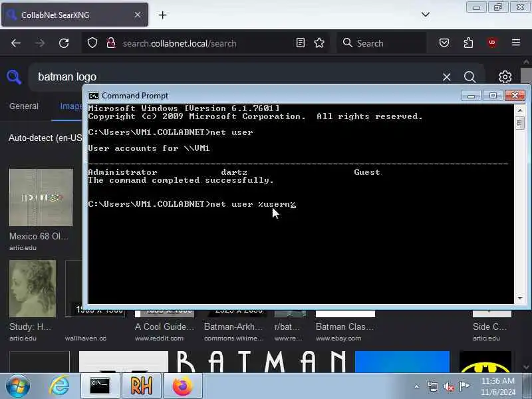
Task: Switch to Firefox on the taskbar
Action: point(182,386)
